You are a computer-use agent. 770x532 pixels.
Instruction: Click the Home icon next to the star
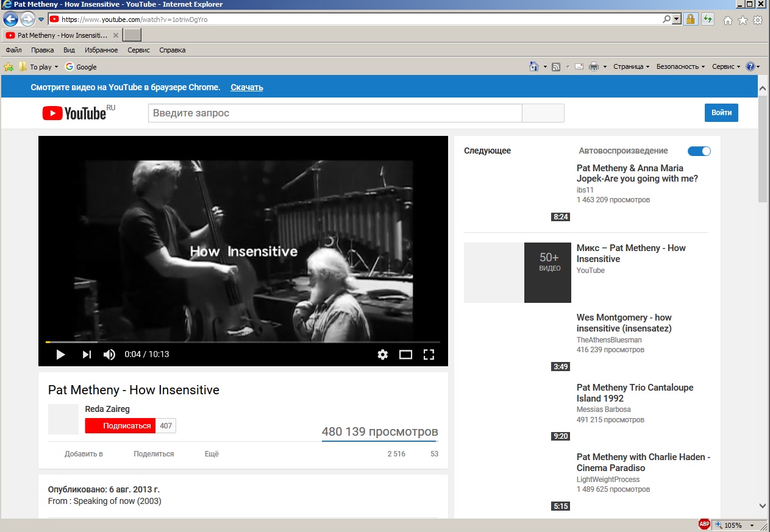727,20
